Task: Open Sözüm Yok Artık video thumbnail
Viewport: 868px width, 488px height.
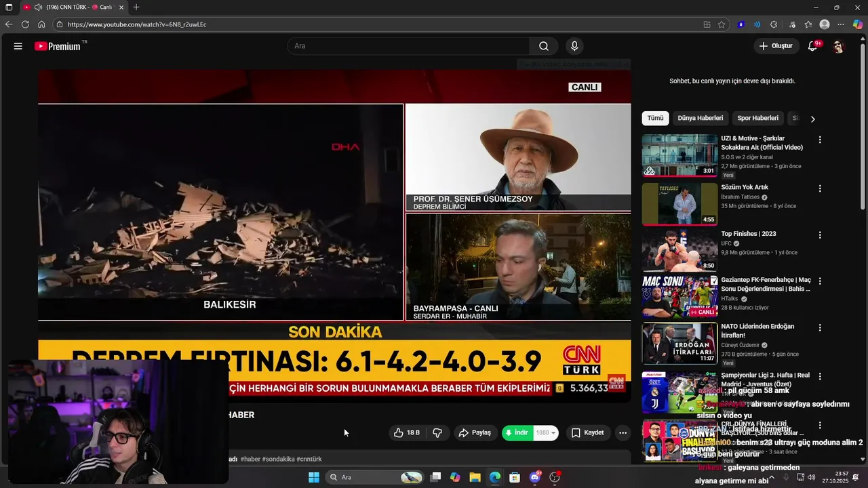Action: [679, 204]
